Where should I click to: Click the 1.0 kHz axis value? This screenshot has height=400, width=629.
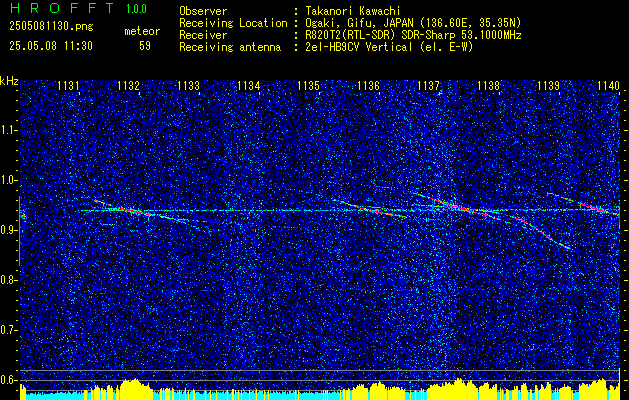(8, 180)
